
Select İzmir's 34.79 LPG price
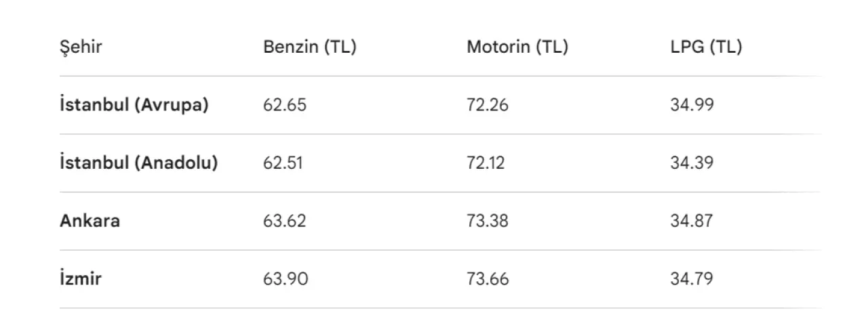[x=692, y=279]
